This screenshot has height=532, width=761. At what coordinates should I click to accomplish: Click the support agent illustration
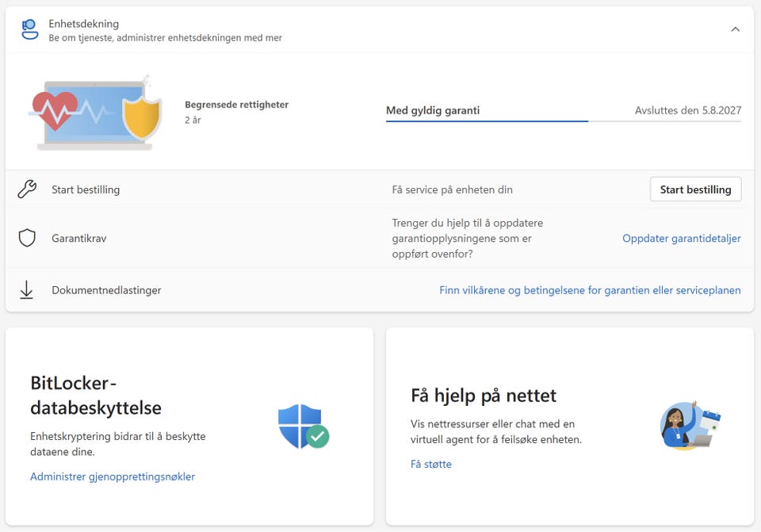[690, 425]
